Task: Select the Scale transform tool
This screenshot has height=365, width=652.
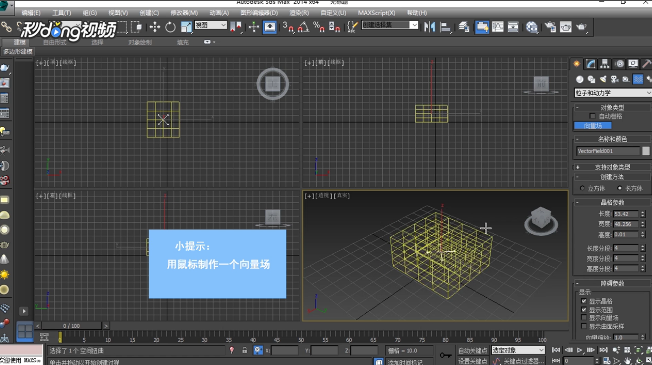Action: pyautogui.click(x=186, y=27)
